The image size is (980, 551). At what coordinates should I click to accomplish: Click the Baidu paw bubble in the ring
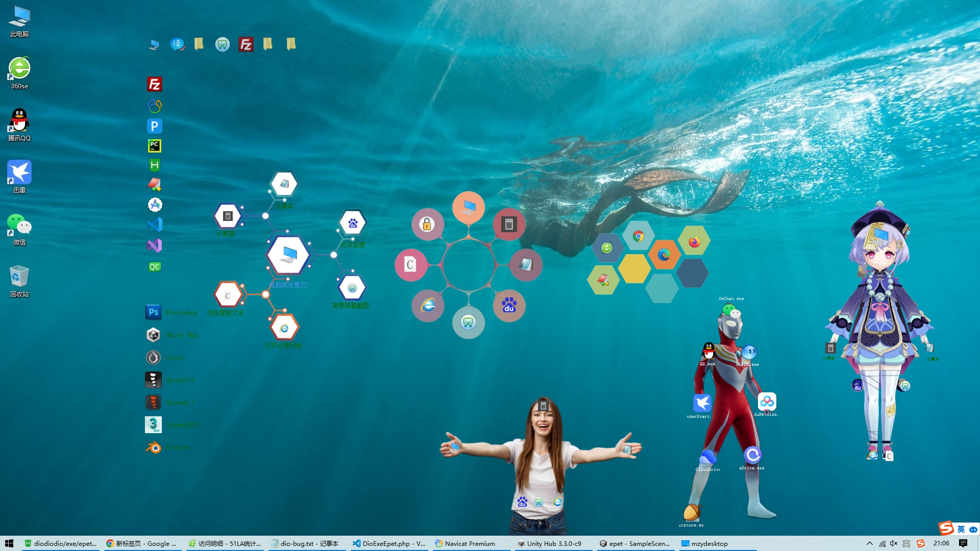click(509, 306)
